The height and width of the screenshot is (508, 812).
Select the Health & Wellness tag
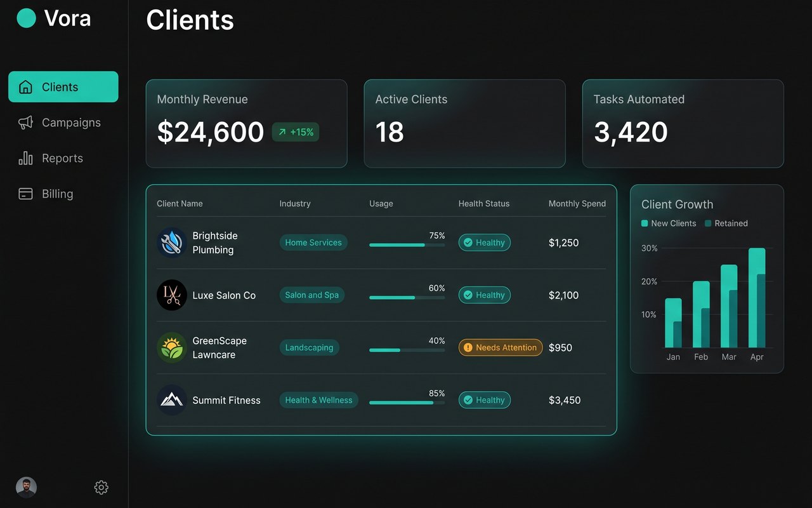coord(319,400)
